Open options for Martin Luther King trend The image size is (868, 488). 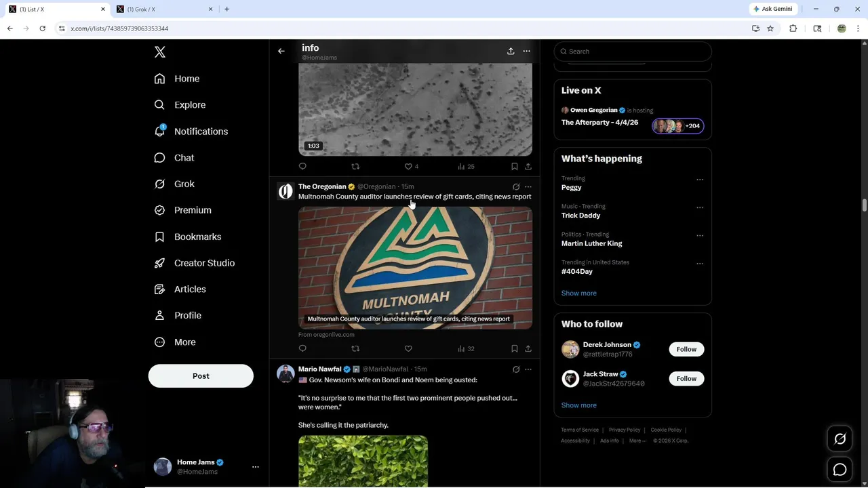pyautogui.click(x=700, y=236)
